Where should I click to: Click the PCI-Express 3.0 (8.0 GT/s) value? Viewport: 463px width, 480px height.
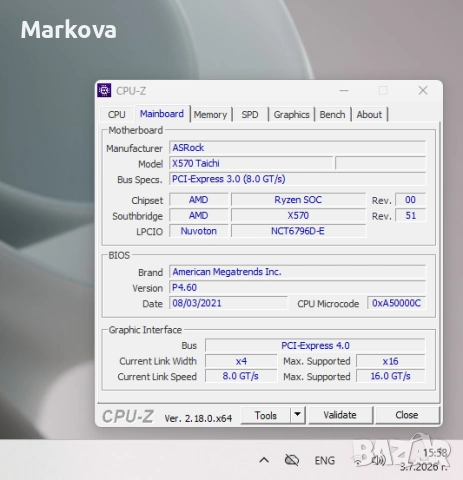pyautogui.click(x=297, y=179)
